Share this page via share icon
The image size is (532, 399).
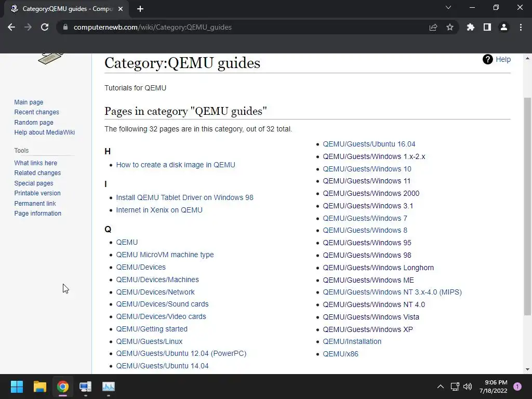point(433,27)
